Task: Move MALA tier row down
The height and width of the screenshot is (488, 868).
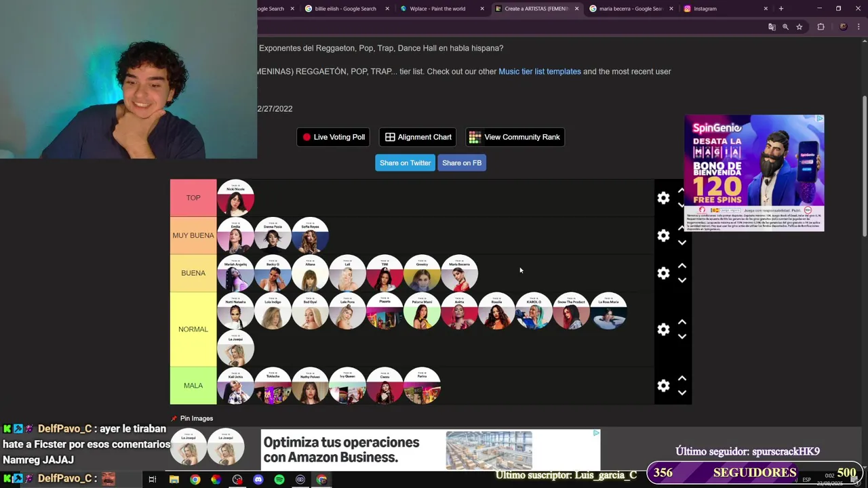Action: (x=682, y=392)
